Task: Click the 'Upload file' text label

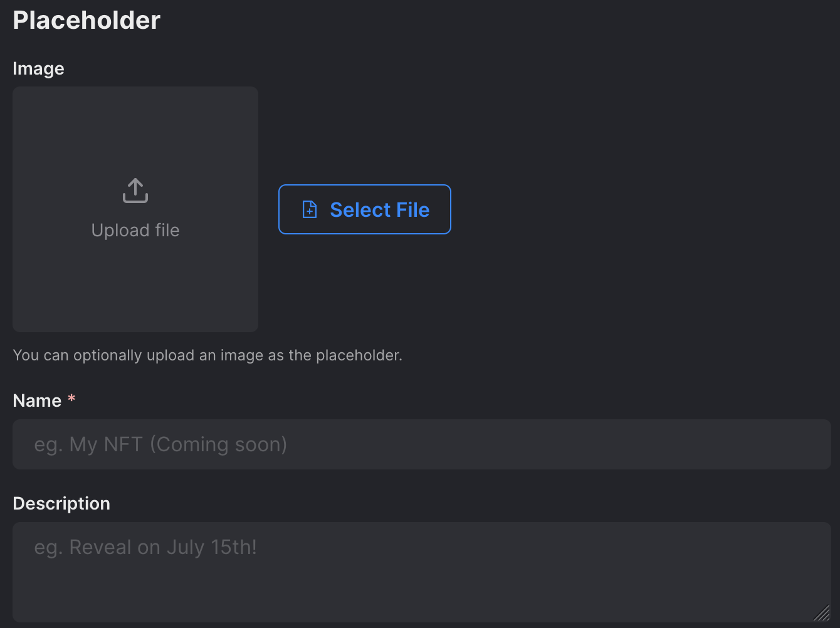Action: click(135, 230)
